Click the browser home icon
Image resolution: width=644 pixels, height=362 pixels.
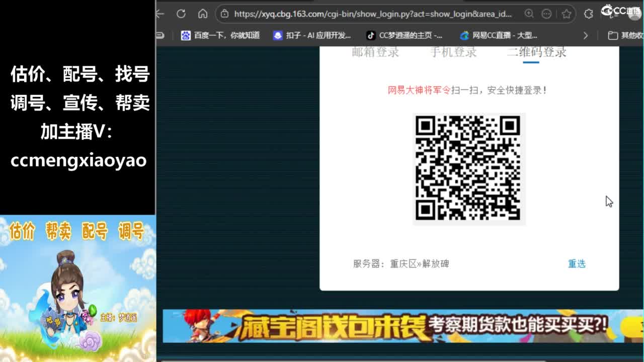(202, 14)
